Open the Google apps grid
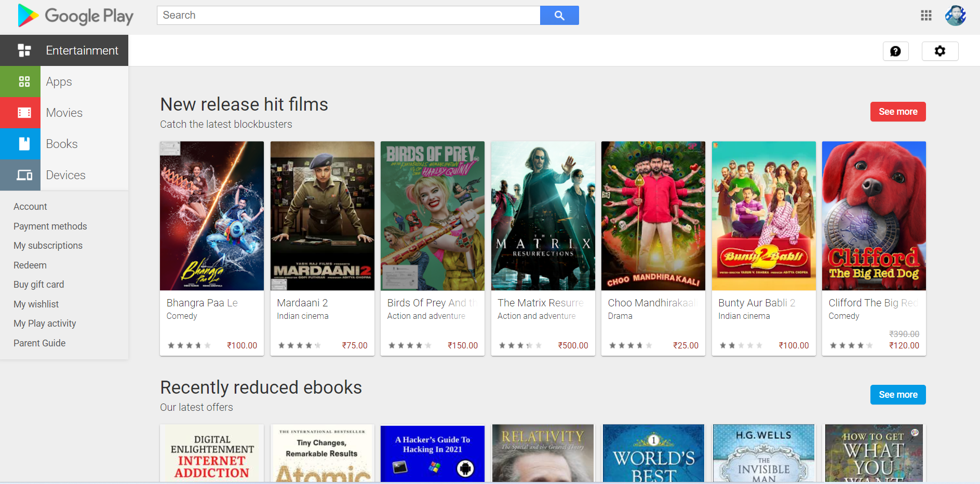Image resolution: width=980 pixels, height=484 pixels. coord(926,16)
